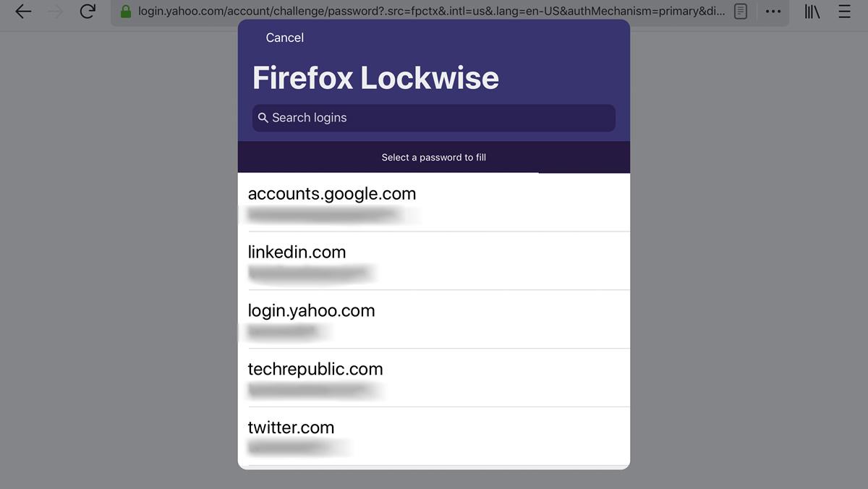The width and height of the screenshot is (868, 489).
Task: Click the login.yahoo.com address bar URL
Action: tap(430, 12)
